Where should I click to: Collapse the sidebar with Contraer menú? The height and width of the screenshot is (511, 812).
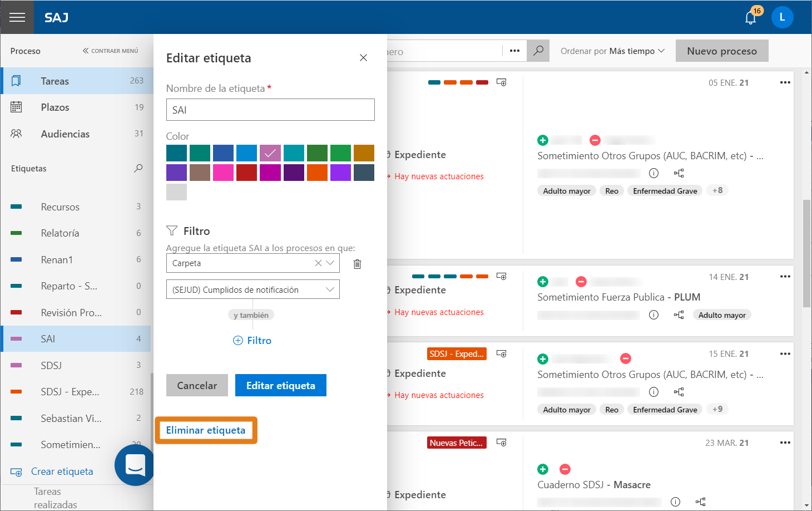click(x=111, y=51)
